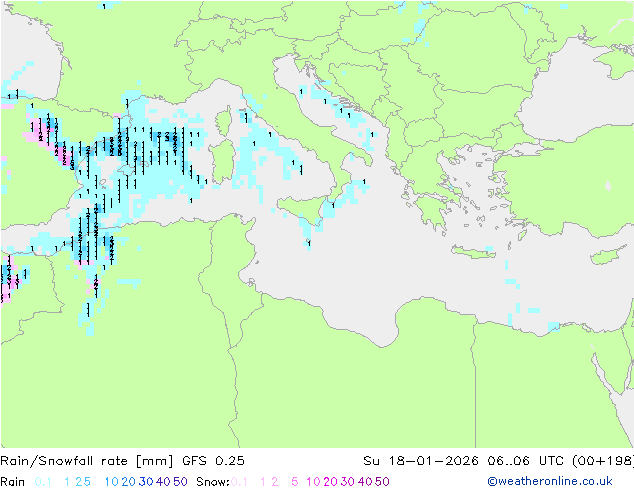Click the forecast offset '(00+198)' text
This screenshot has height=490, width=634.
[x=603, y=461]
